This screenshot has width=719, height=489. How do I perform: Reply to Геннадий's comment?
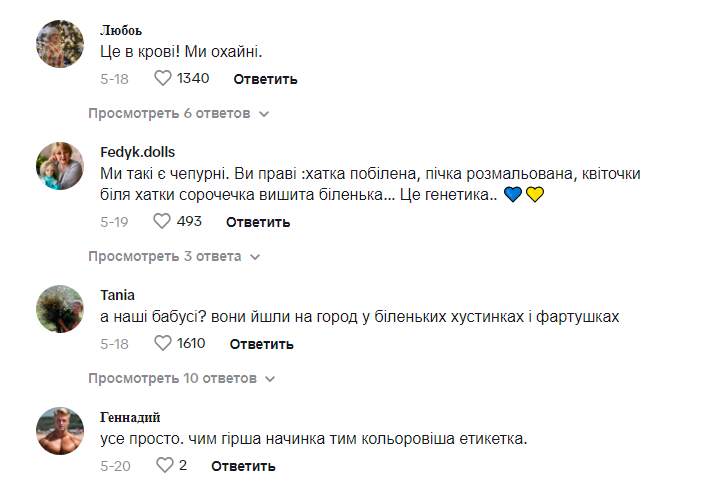tap(243, 466)
